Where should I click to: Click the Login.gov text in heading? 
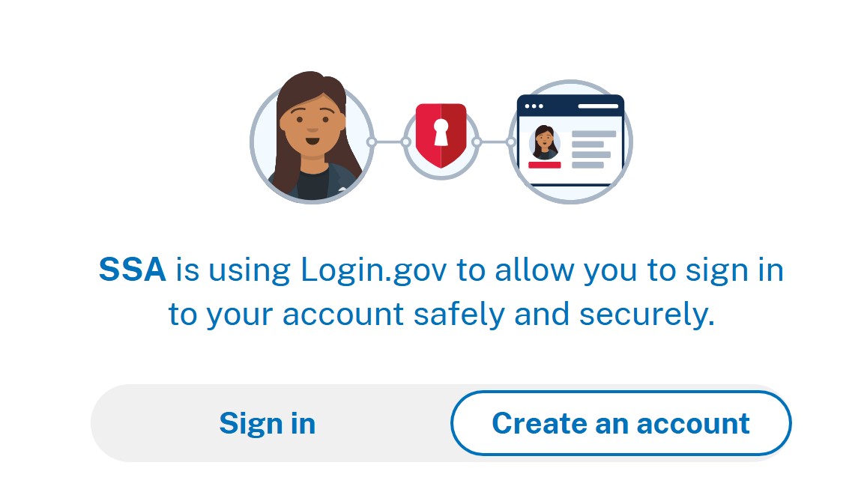coord(374,271)
